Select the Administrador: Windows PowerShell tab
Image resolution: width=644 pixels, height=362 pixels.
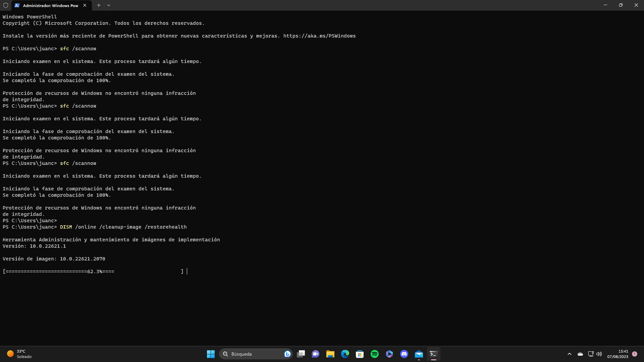click(x=50, y=5)
